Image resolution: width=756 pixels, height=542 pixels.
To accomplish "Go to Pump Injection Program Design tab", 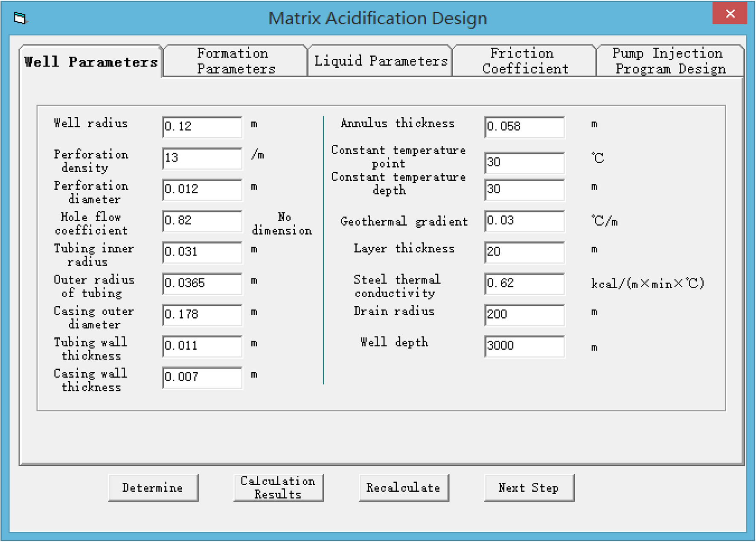I will coord(668,60).
